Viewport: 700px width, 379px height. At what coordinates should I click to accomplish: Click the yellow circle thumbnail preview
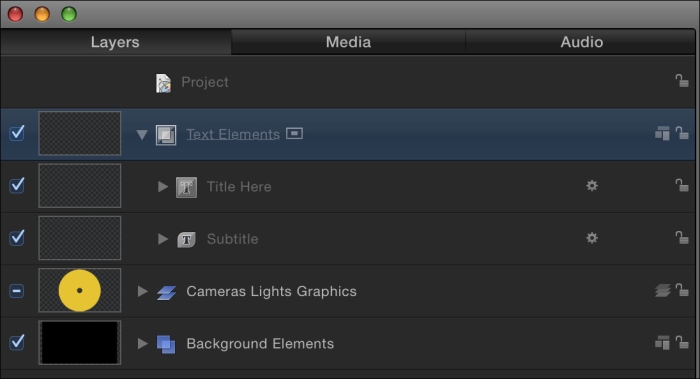pos(79,290)
